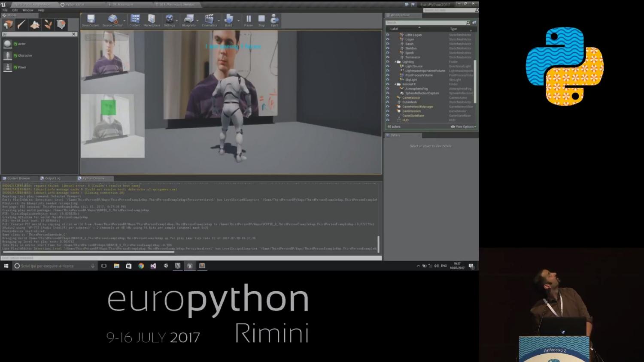Clear the Modes search filter

pos(74,34)
